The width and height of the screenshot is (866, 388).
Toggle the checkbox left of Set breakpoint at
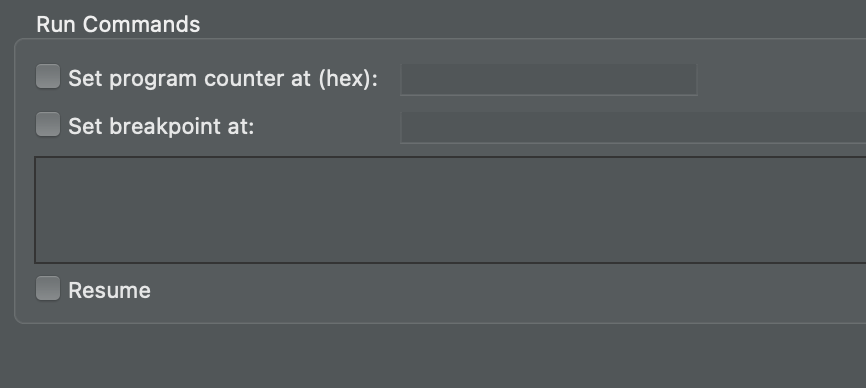click(48, 124)
